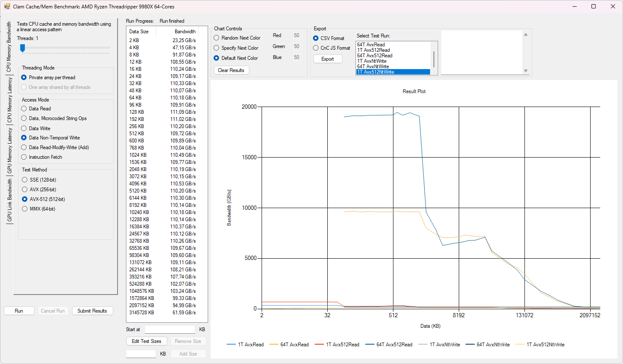
Task: Select the 1048576 KB result row
Action: coord(163,291)
